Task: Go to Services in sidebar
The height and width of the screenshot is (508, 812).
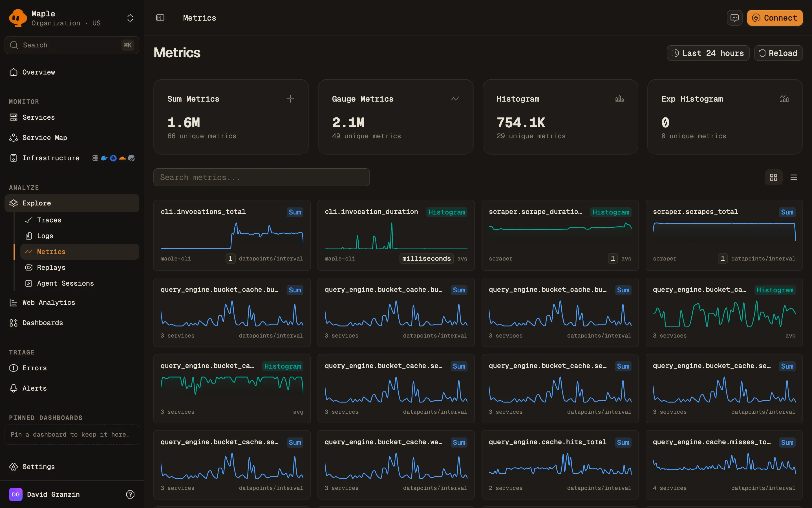Action: tap(72, 117)
